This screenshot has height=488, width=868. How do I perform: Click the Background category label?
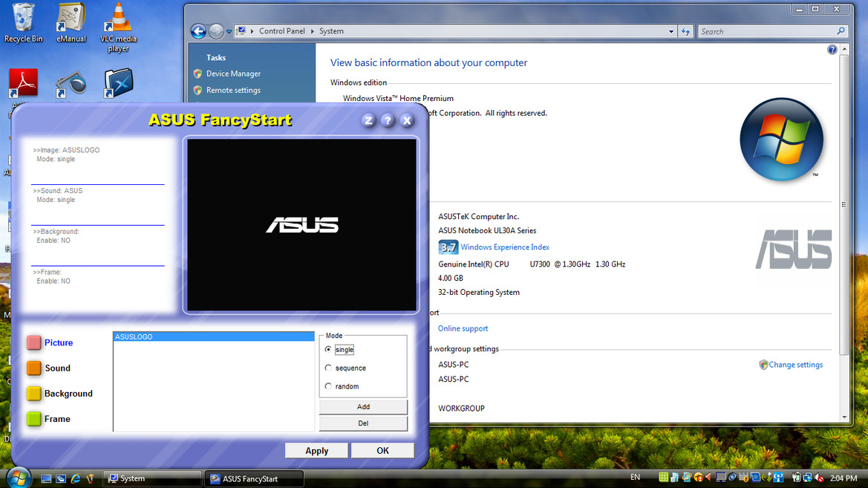pos(68,394)
